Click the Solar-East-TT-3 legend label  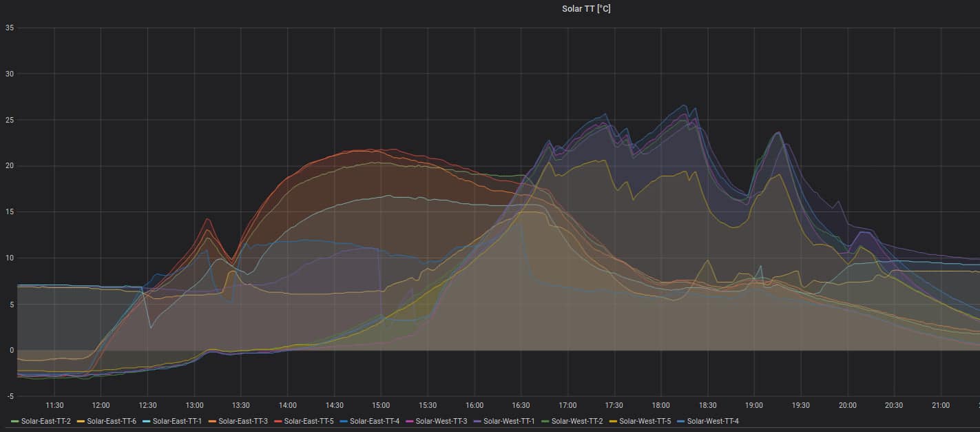pyautogui.click(x=243, y=421)
